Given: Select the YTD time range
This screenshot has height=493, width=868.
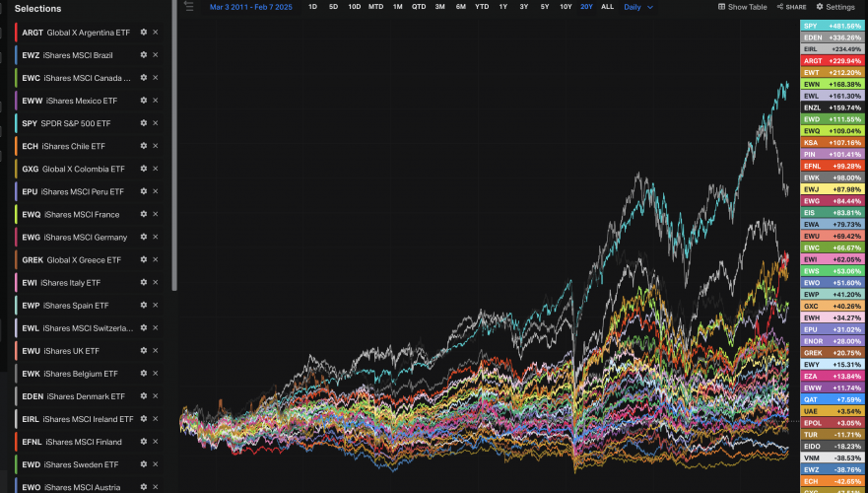Looking at the screenshot, I should (x=482, y=7).
